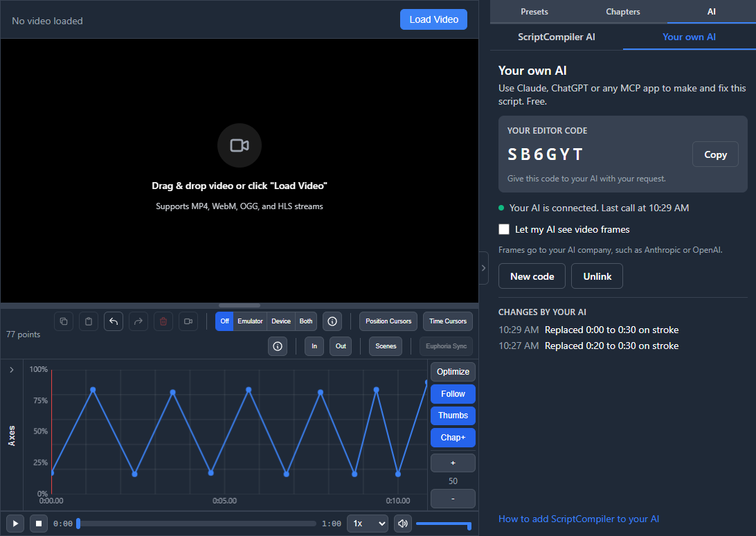
Task: Expand the Axes panel chevron
Action: [x=12, y=370]
